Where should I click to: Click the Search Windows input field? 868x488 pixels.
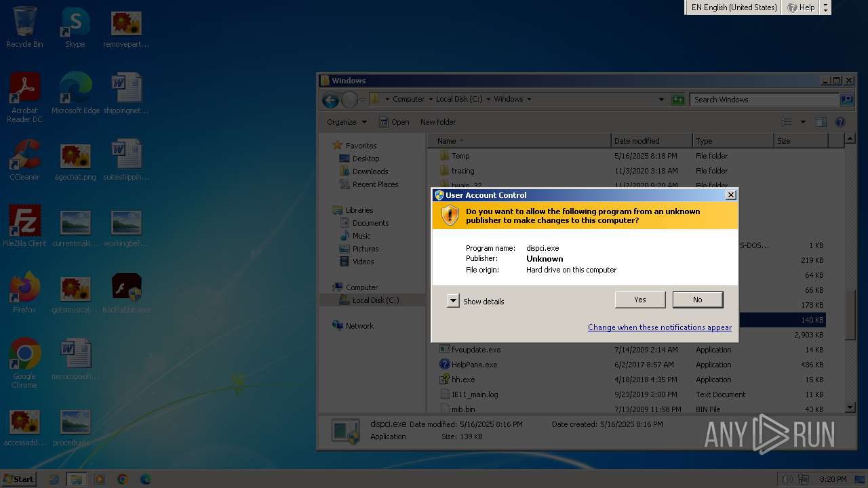764,100
